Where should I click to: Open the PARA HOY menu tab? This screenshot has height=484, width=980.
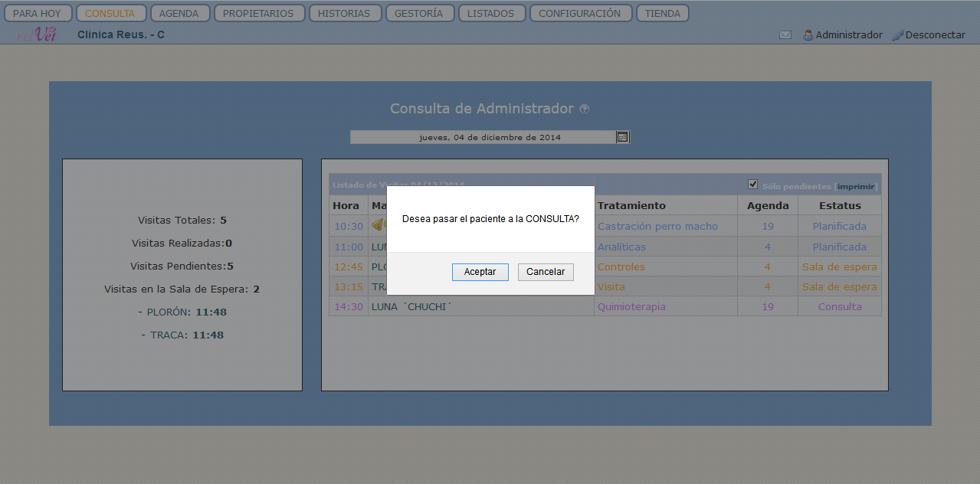coord(38,14)
